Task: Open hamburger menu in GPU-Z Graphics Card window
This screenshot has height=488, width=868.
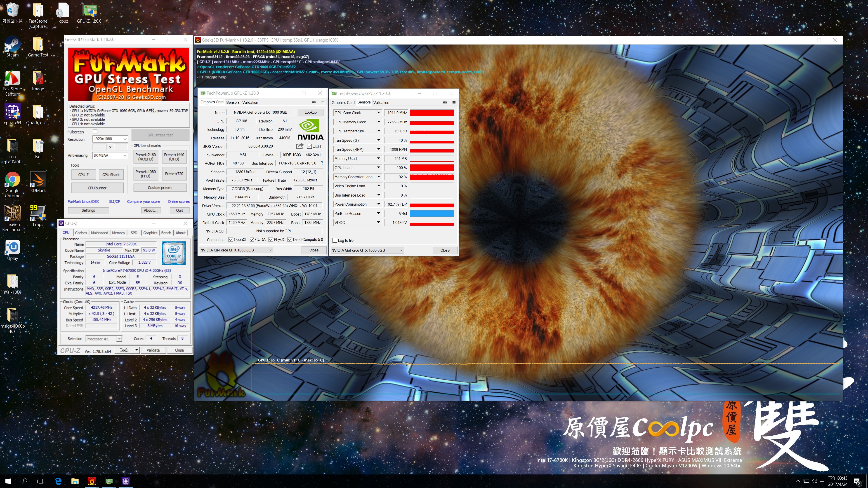Action: click(323, 102)
